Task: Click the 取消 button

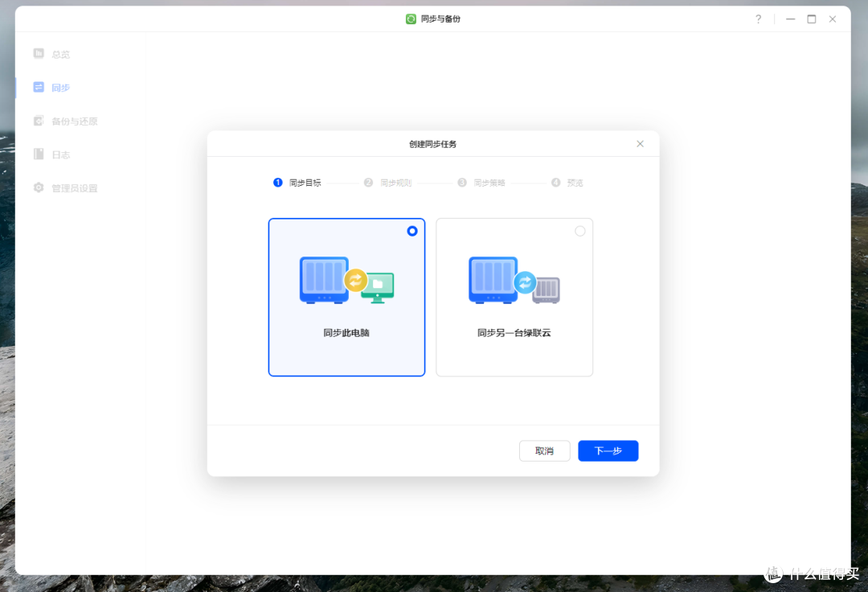Action: [545, 450]
